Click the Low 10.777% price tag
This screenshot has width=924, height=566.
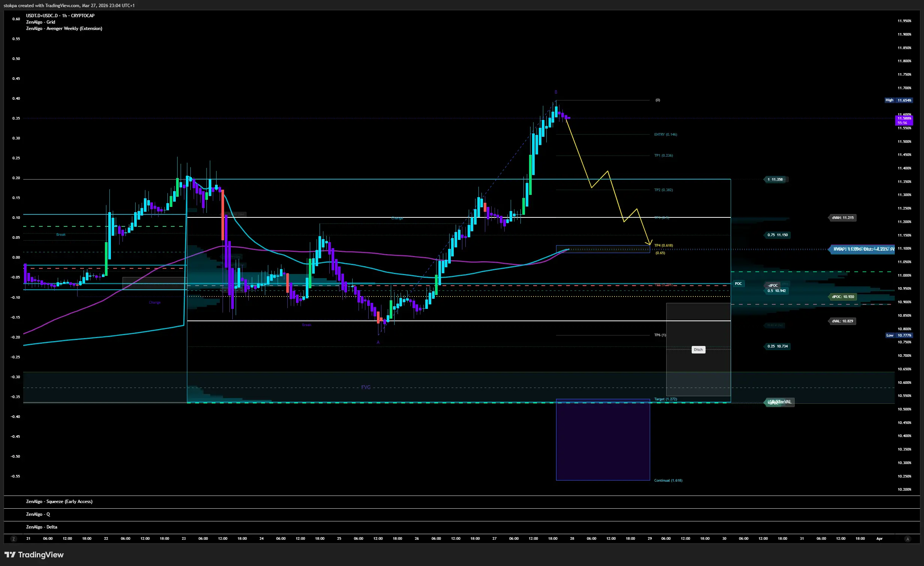(x=899, y=335)
